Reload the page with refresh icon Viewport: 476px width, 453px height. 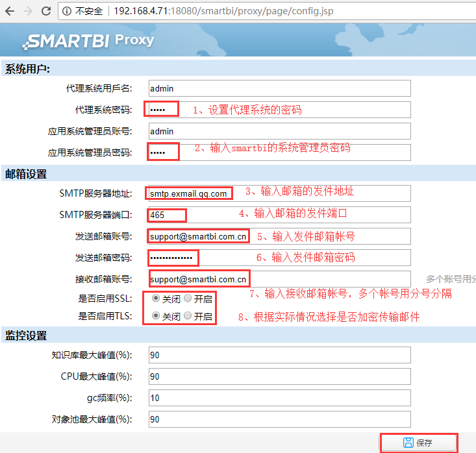coord(46,11)
